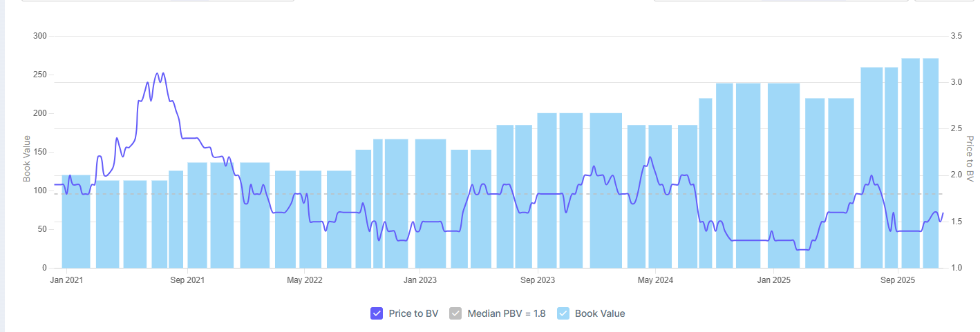Viewport: 980px width, 332px height.
Task: Choose the Sep 2025 x-axis label
Action: click(x=898, y=280)
